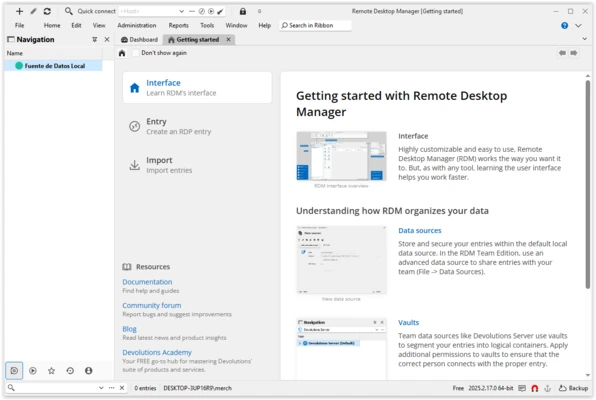Select the vault view icon in navigation footer
This screenshot has width=596, height=400.
[x=14, y=370]
